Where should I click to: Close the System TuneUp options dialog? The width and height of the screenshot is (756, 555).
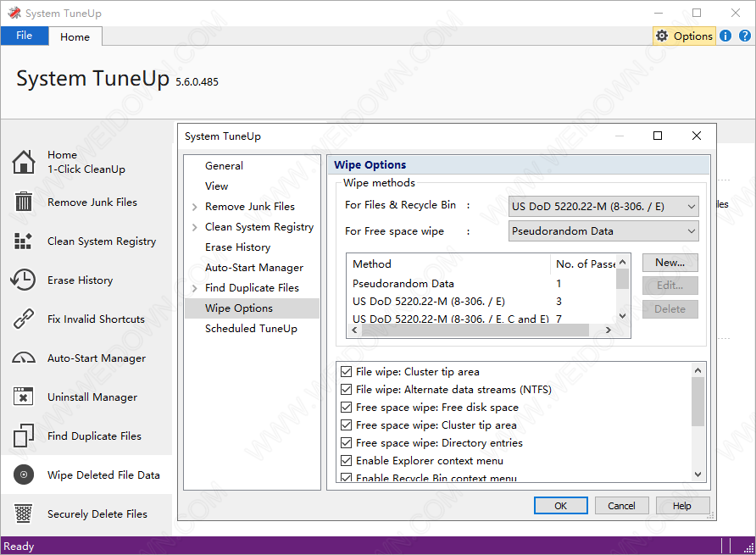point(696,136)
